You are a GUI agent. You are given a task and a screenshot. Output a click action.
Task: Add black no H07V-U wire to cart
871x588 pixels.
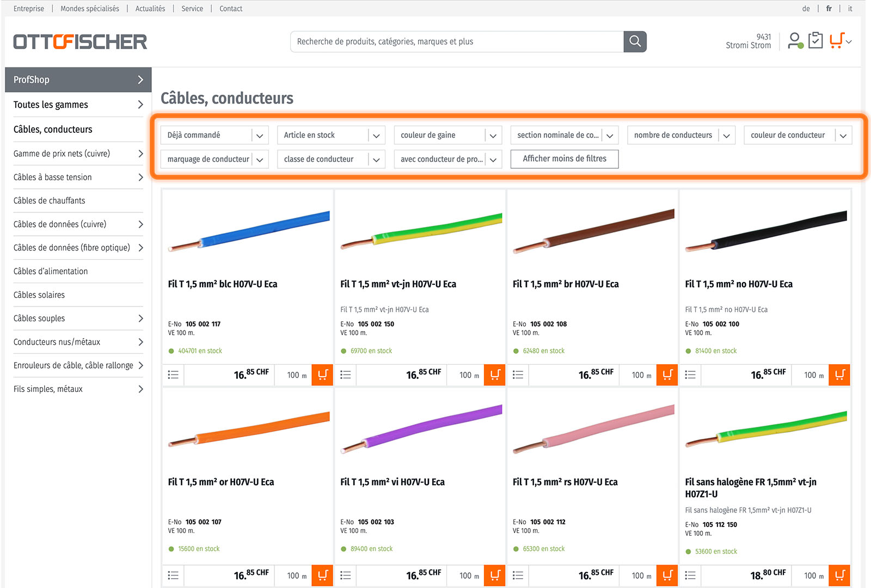pyautogui.click(x=839, y=375)
